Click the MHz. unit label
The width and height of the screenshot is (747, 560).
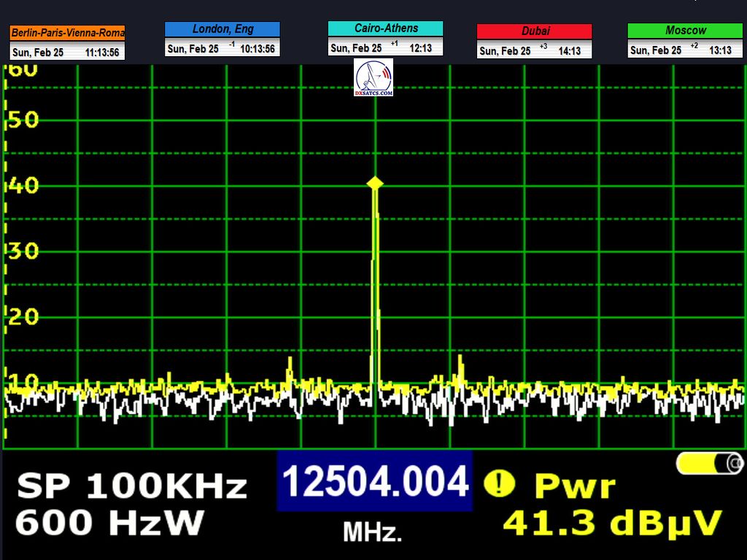tap(373, 533)
